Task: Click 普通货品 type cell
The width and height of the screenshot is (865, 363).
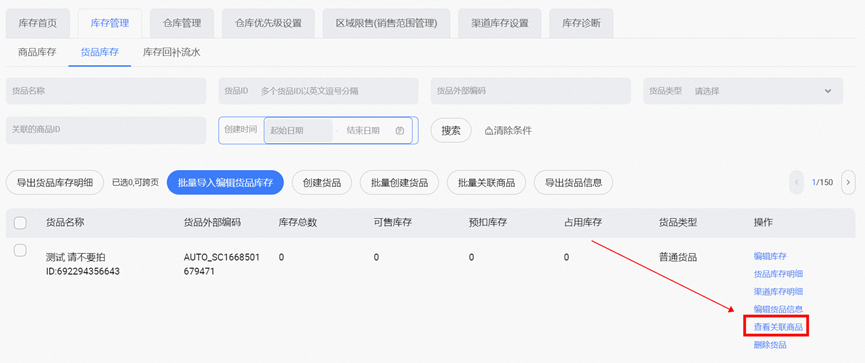Action: (678, 257)
